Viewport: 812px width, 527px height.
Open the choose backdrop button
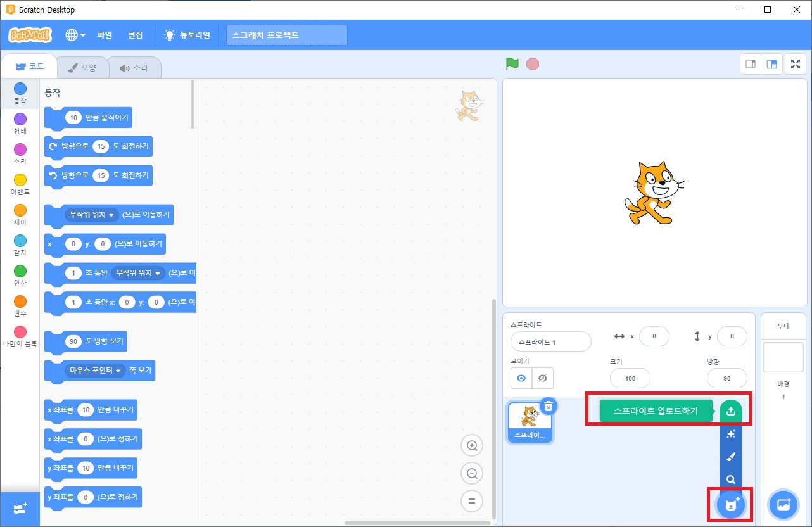coord(783,505)
